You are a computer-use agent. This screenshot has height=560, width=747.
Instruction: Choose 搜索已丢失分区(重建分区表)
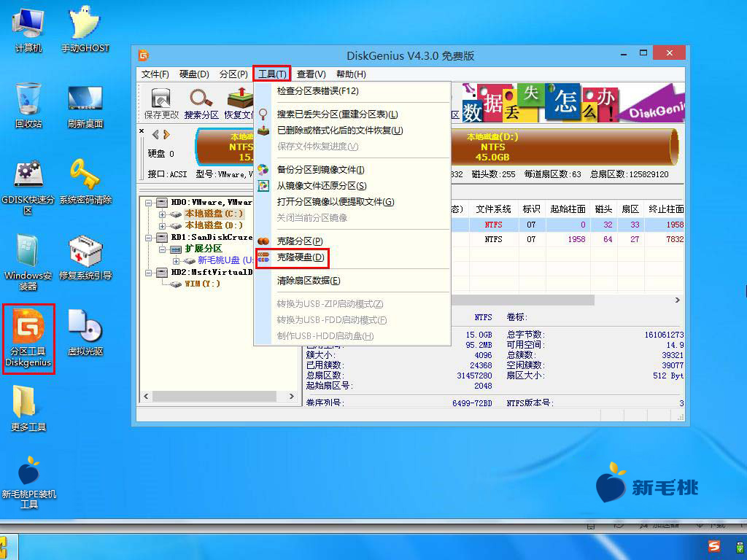pos(353,114)
